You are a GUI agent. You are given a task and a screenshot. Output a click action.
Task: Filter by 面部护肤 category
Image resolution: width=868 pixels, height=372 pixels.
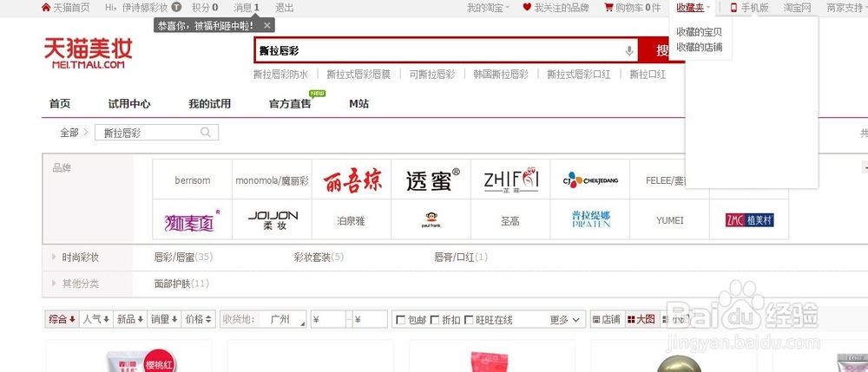[x=181, y=284]
